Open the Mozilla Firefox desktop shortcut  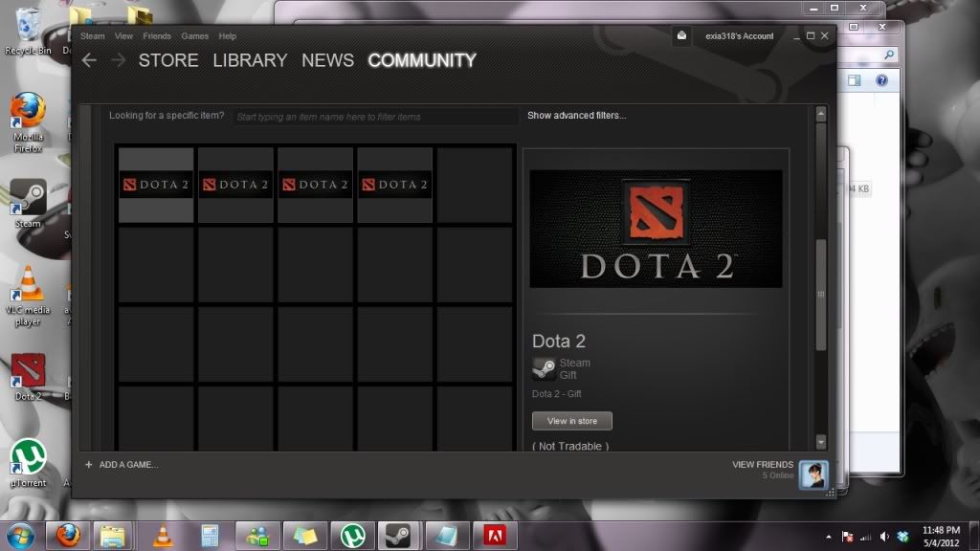click(x=28, y=121)
